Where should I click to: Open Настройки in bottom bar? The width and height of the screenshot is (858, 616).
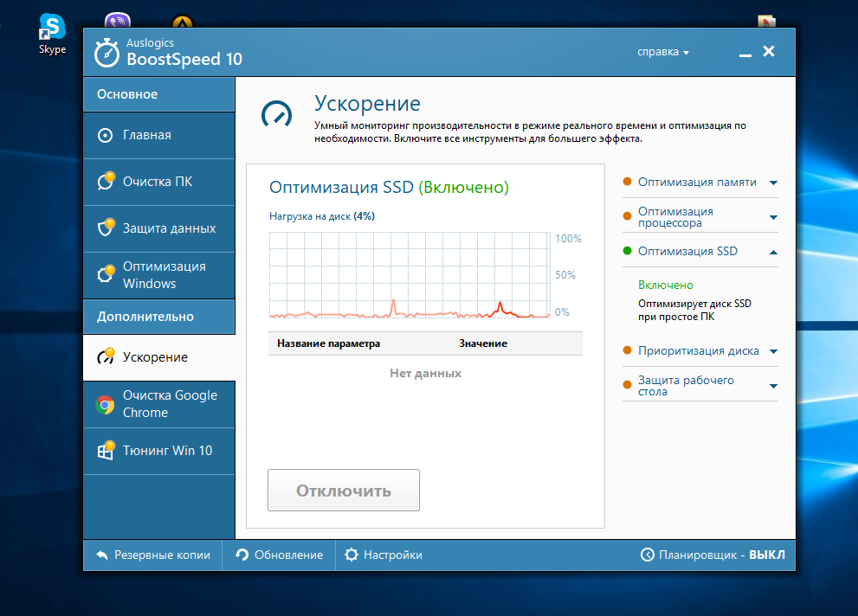pyautogui.click(x=384, y=555)
